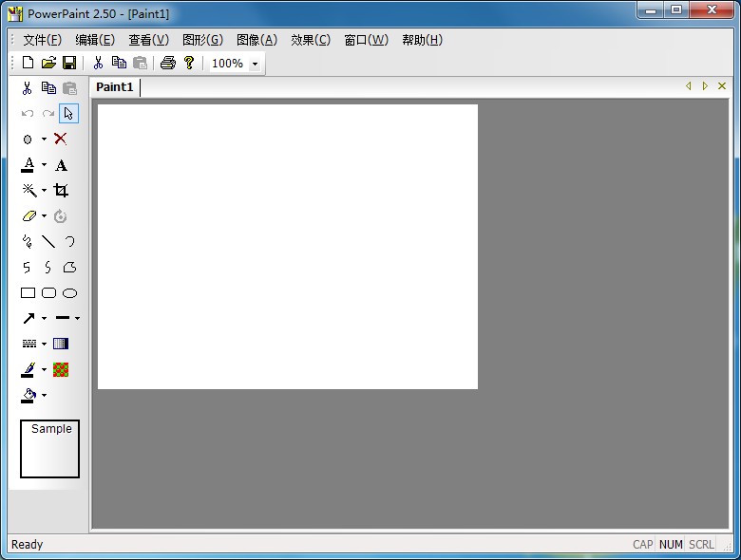Click the left tab scroll arrow
This screenshot has height=560, width=741.
tap(689, 86)
